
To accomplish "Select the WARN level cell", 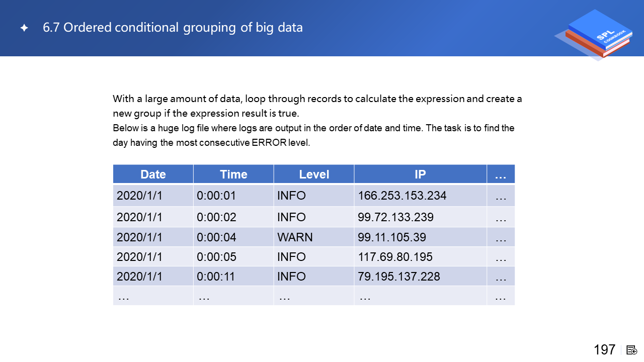I will pos(295,237).
